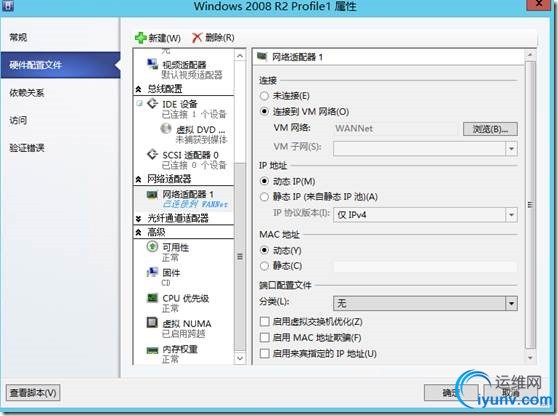Click the window system icon in title bar
The height and width of the screenshot is (416, 558).
tap(8, 6)
